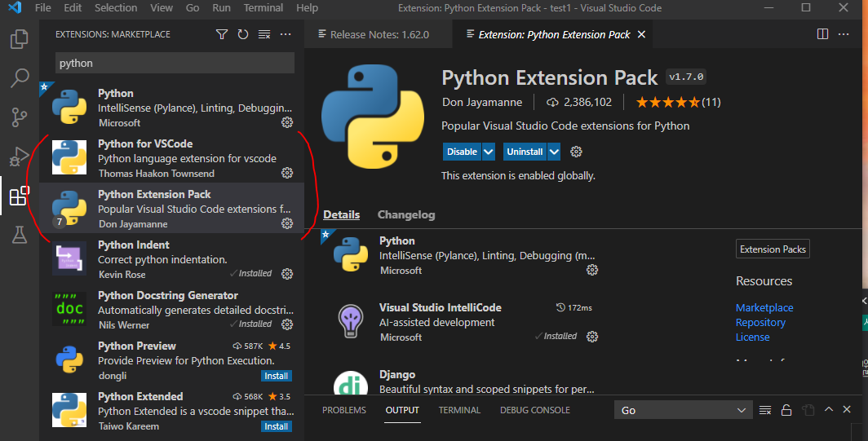Refresh the extensions list

coord(243,34)
